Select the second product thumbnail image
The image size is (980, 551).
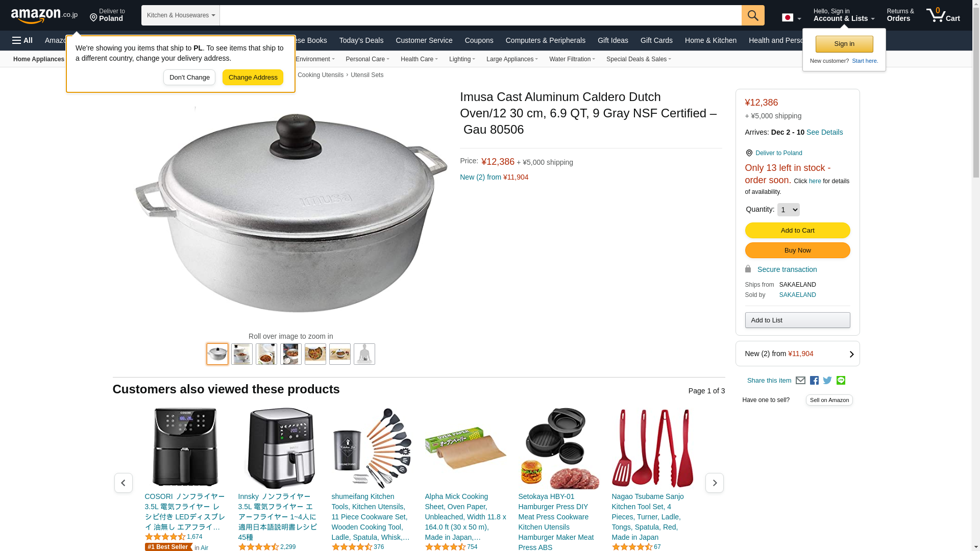coord(242,354)
